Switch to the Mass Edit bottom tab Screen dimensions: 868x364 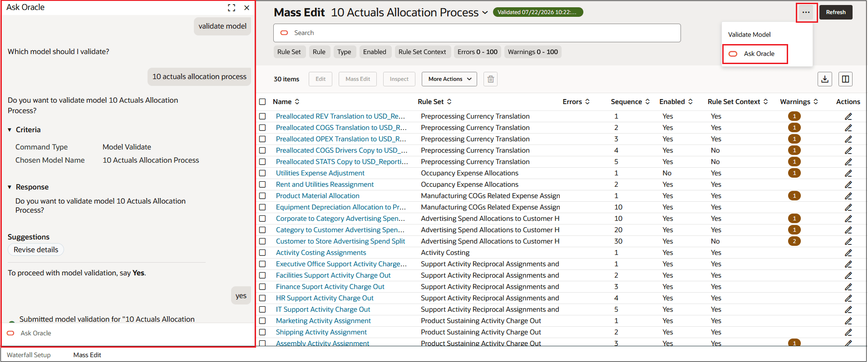pos(87,355)
